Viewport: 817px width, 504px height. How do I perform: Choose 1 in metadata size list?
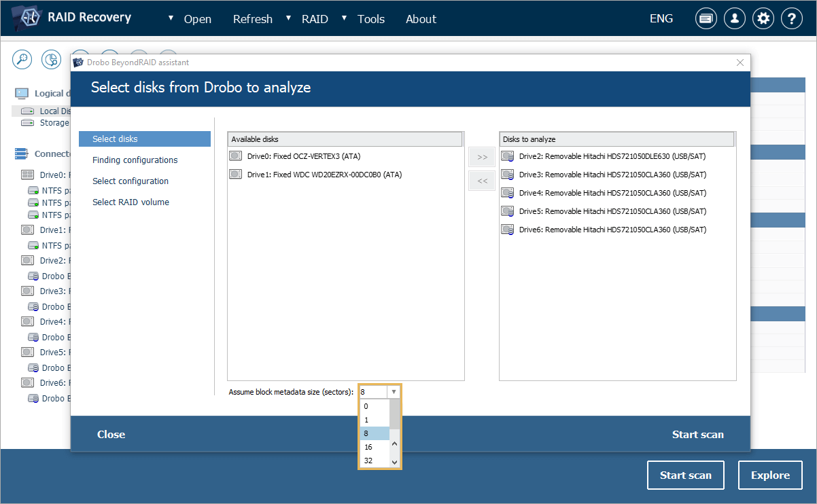click(x=375, y=420)
